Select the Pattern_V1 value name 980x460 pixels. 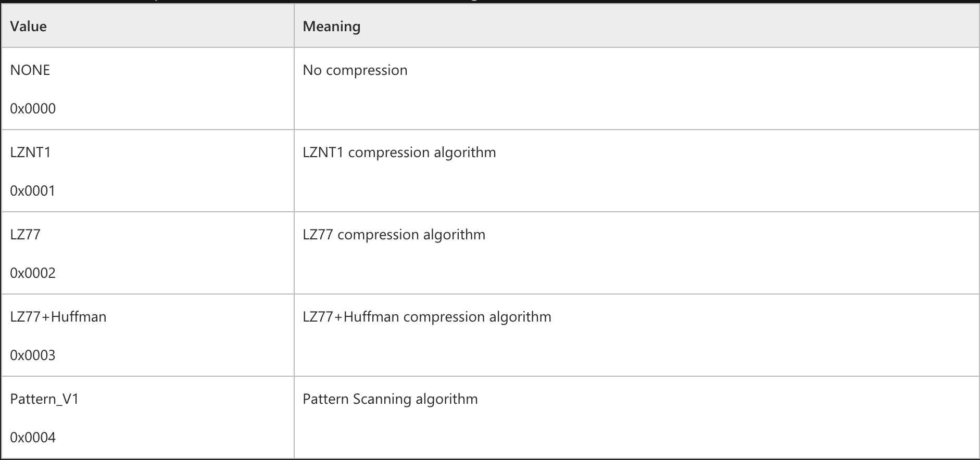point(45,399)
